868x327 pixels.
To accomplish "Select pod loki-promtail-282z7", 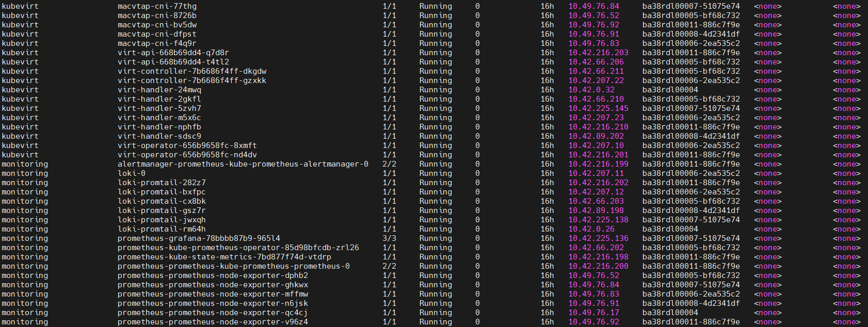I will point(162,183).
